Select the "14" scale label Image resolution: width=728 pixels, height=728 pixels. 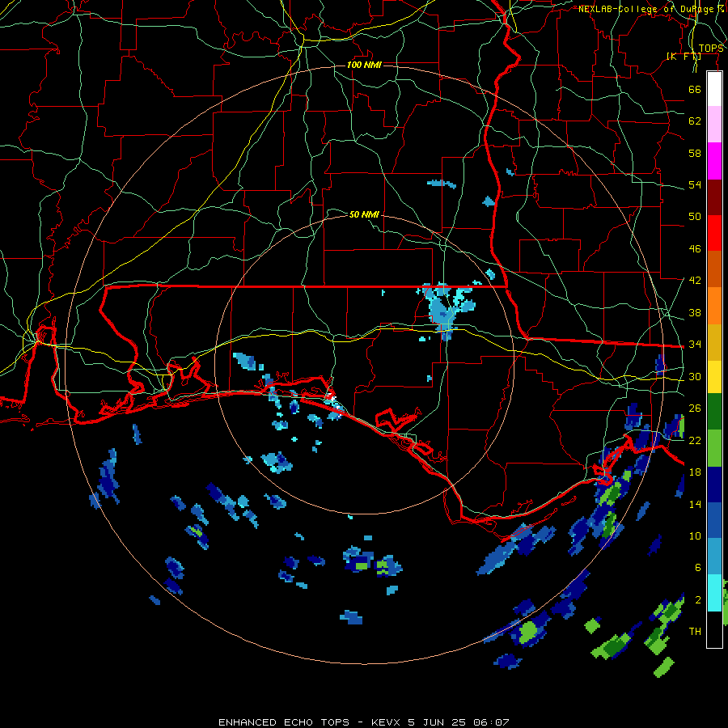tap(695, 504)
